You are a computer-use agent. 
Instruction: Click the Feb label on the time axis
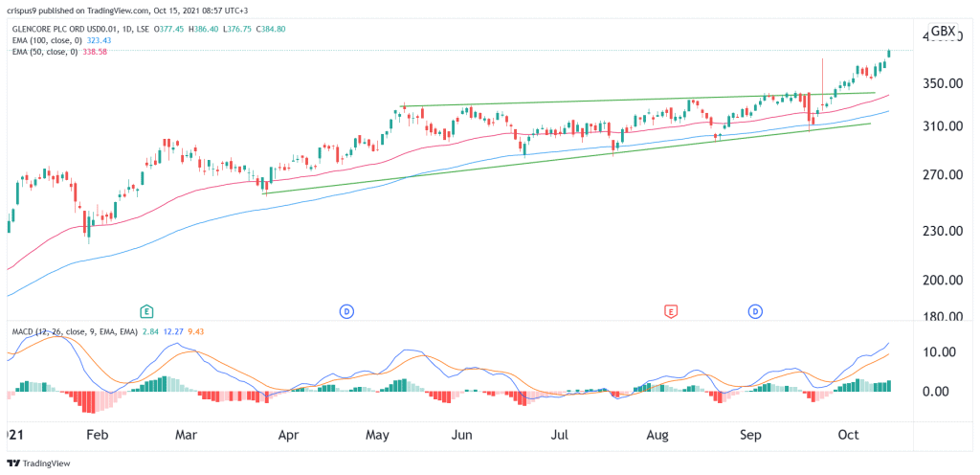click(x=99, y=435)
